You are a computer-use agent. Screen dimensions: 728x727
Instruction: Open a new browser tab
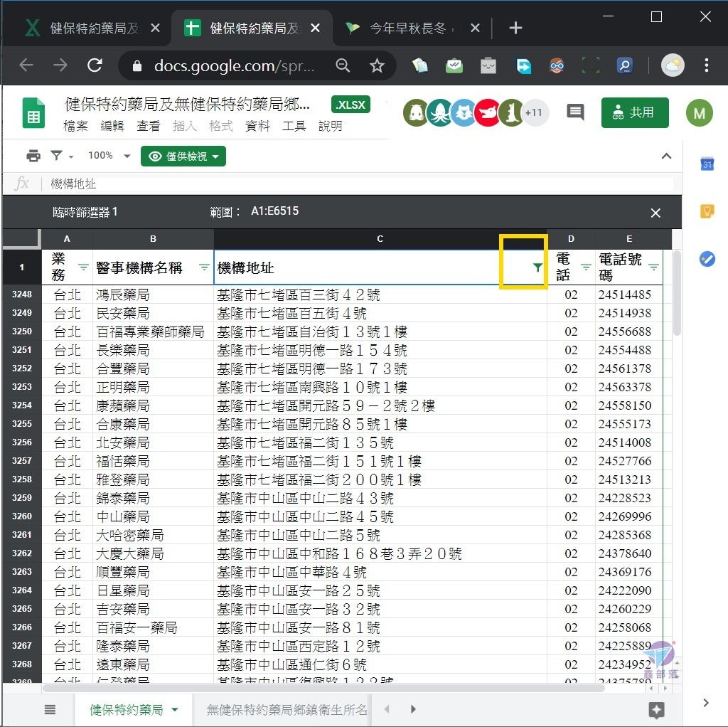click(515, 28)
